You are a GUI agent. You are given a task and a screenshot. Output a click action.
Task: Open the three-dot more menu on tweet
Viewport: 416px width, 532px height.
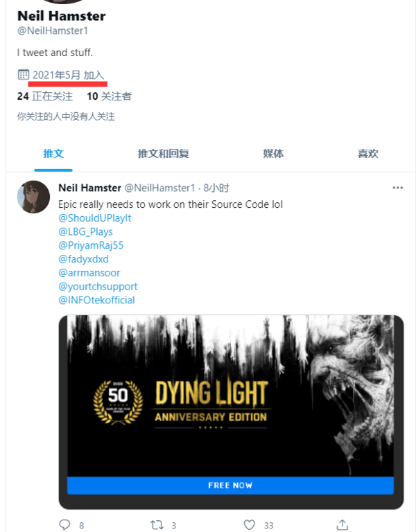[x=397, y=188]
